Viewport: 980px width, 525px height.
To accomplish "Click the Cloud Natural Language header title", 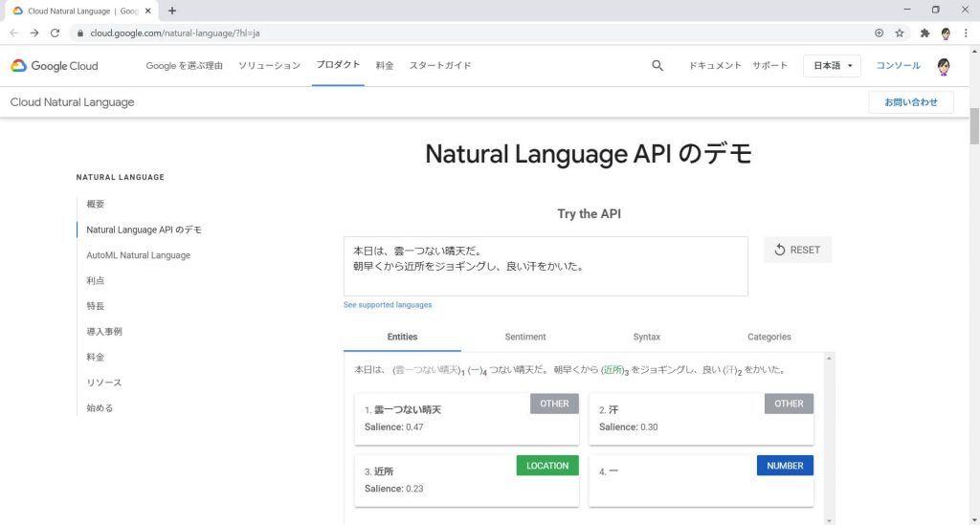I will 73,102.
